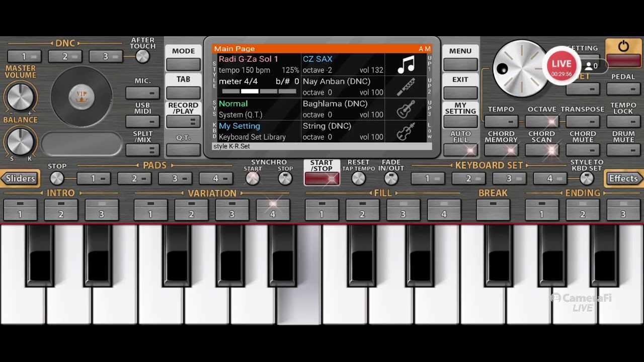Toggle Drum Mute
This screenshot has width=644, height=362.
click(623, 150)
